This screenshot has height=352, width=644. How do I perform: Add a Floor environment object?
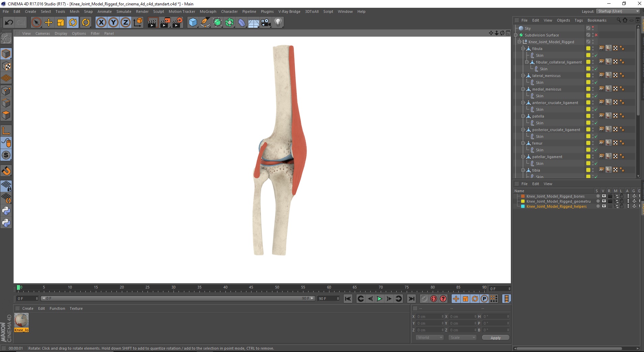[x=254, y=23]
